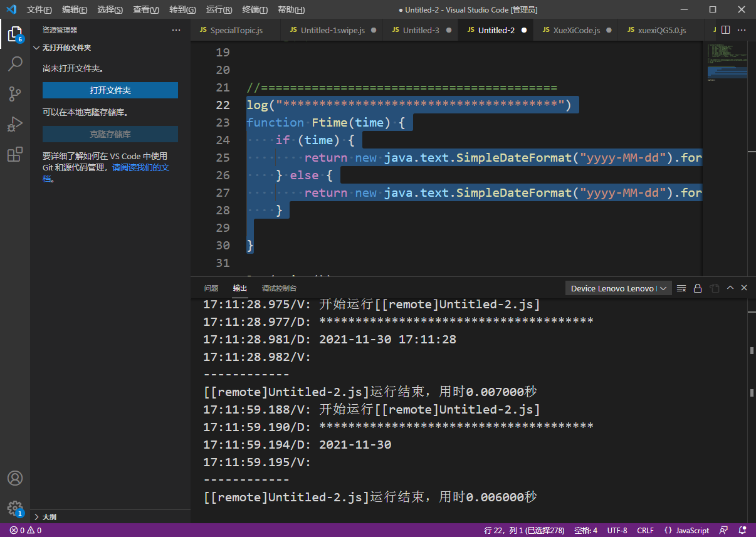Click the 打开文件夹 button
Screen dimensions: 756x537
tap(110, 90)
